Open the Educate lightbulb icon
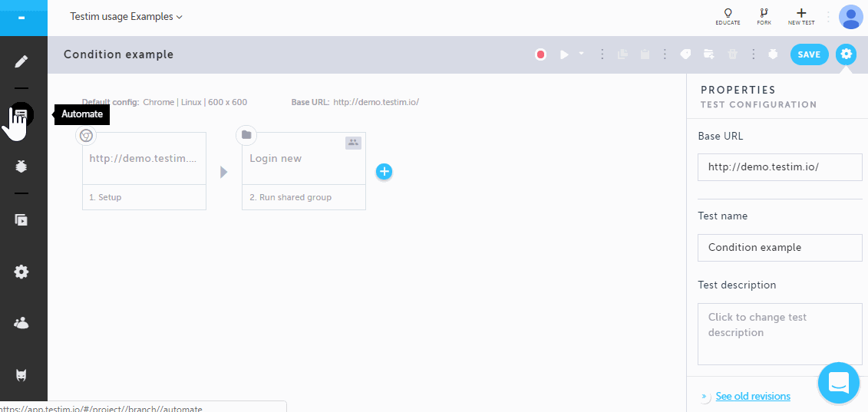868x412 pixels. 728,16
